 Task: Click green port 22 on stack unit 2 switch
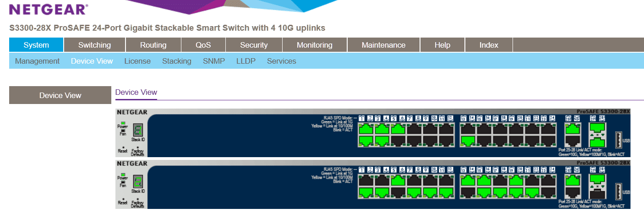tap(533, 192)
